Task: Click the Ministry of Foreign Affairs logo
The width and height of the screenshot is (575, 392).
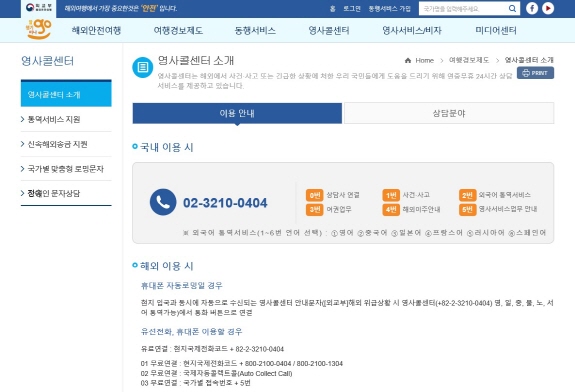Action: click(39, 7)
